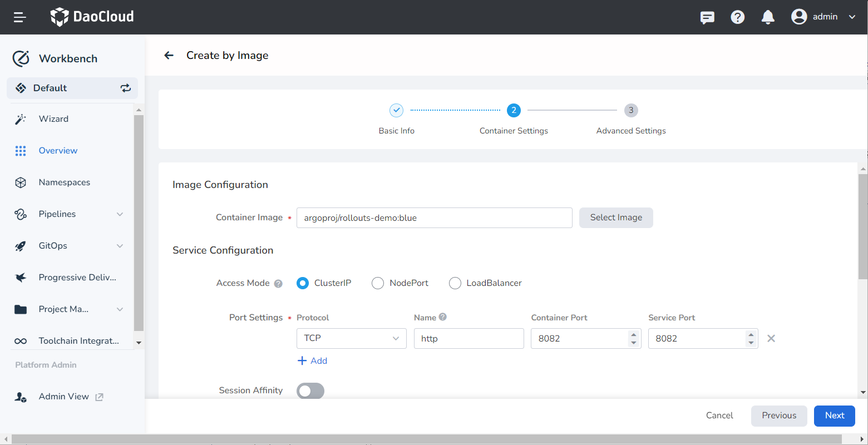Remove the port row with X icon

[771, 338]
